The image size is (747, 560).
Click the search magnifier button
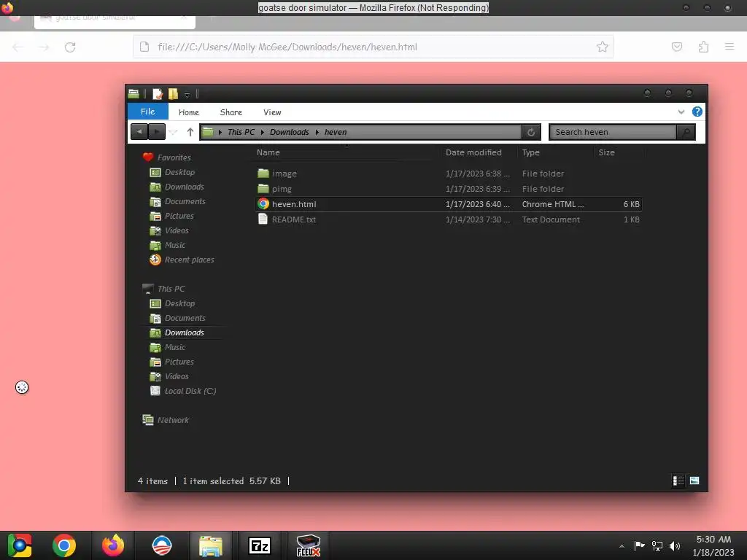click(x=686, y=132)
